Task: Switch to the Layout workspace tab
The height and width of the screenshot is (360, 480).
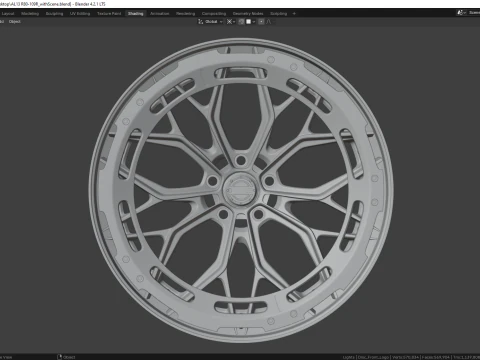Action: (8, 14)
